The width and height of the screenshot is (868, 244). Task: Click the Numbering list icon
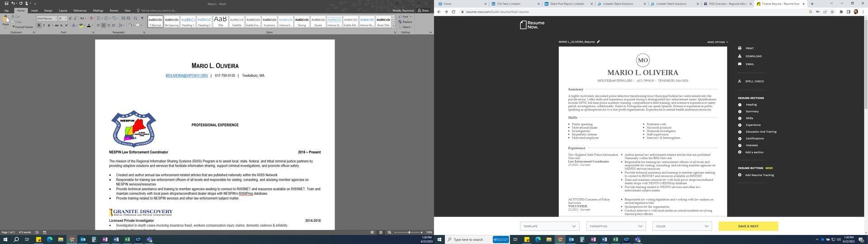pyautogui.click(x=106, y=19)
